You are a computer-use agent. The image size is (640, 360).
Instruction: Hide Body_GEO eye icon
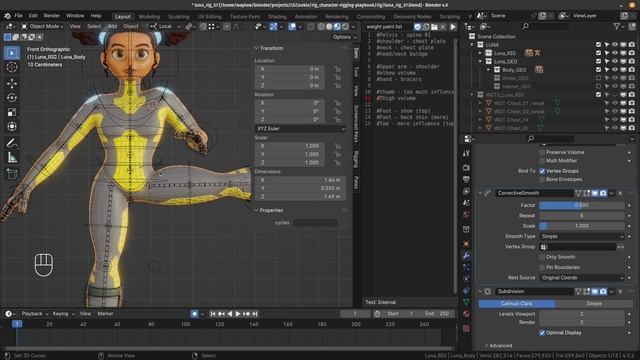(615, 70)
